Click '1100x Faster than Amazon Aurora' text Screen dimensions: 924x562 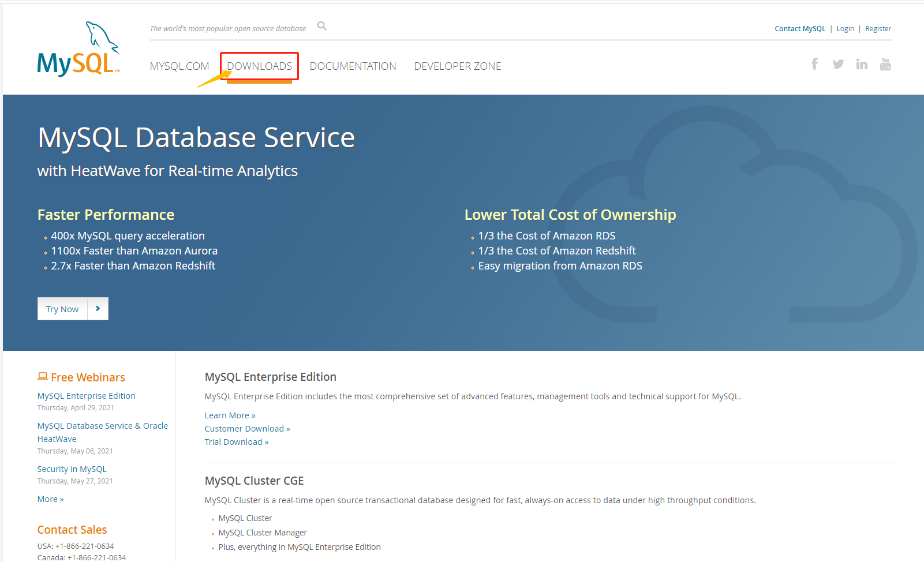point(134,251)
